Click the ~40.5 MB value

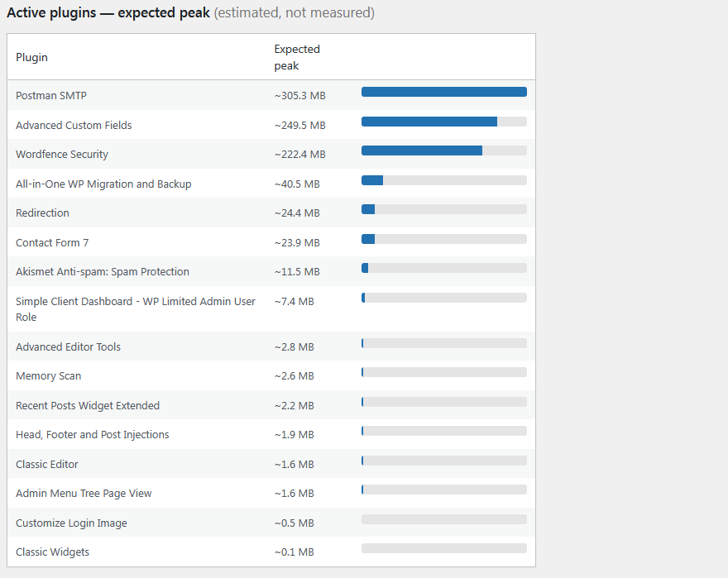[x=297, y=184]
